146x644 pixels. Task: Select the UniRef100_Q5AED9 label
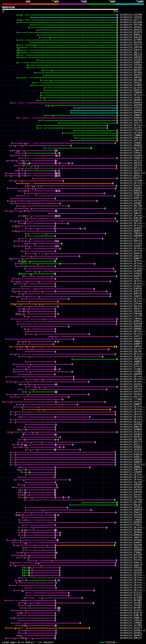131,146
